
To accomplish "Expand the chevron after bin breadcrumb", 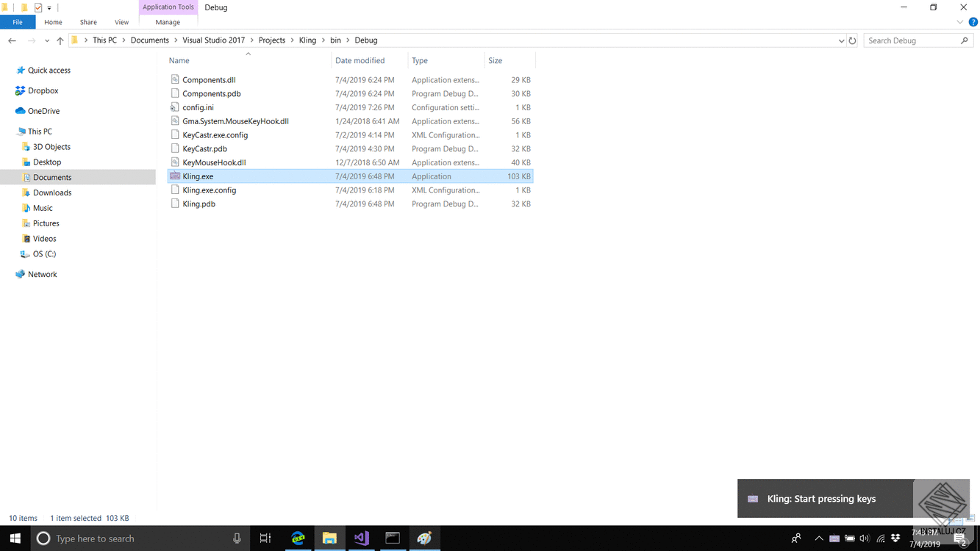I will 348,40.
